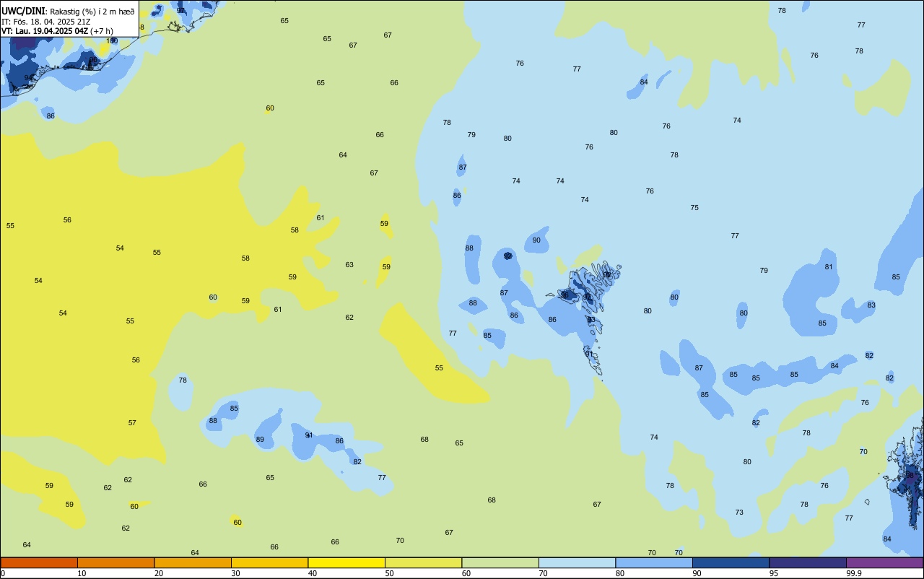The width and height of the screenshot is (924, 579).
Task: Click the '95' legend tick label
Action: click(774, 573)
